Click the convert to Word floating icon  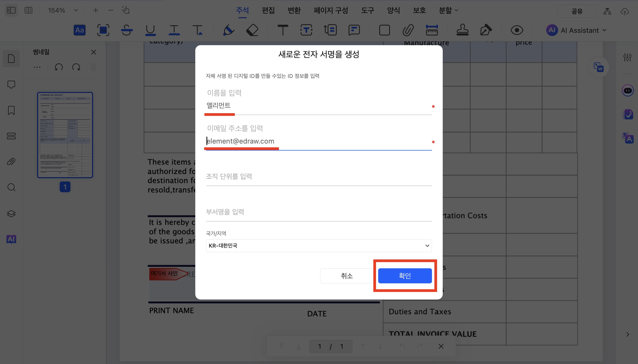click(599, 67)
